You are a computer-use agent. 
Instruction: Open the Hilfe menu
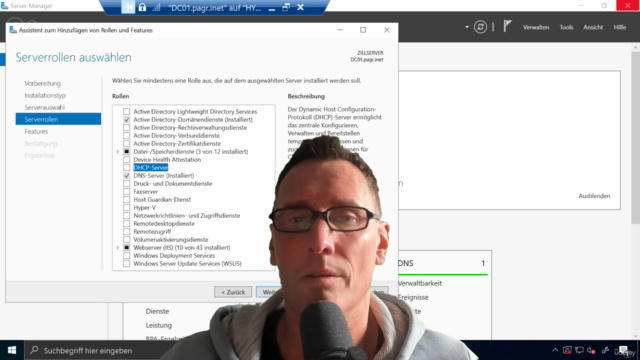click(620, 27)
